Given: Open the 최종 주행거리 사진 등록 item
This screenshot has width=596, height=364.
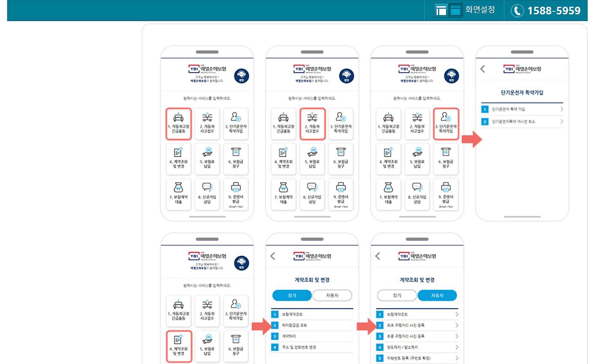Looking at the screenshot, I should 418,336.
